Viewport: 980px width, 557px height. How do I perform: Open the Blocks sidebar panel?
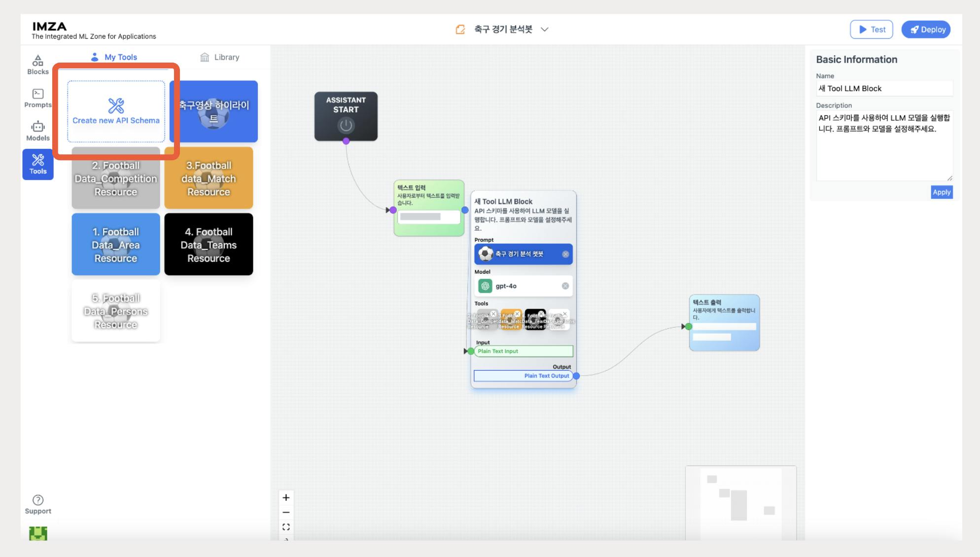coord(38,65)
